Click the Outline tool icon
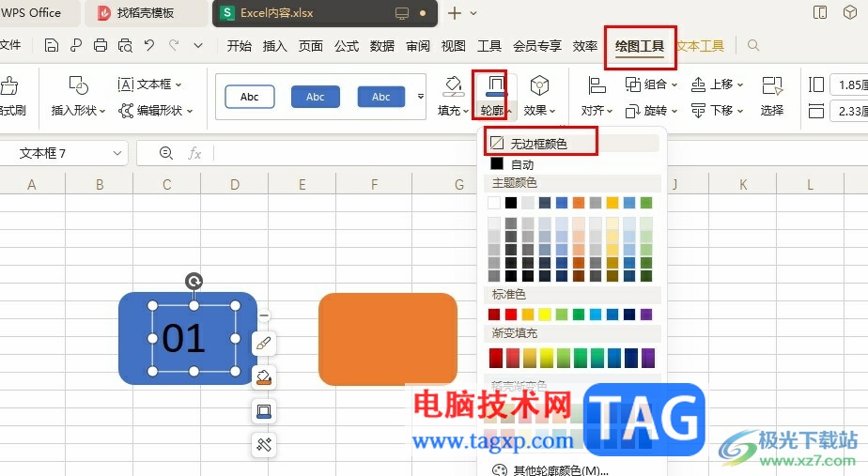This screenshot has width=868, height=476. (x=495, y=86)
